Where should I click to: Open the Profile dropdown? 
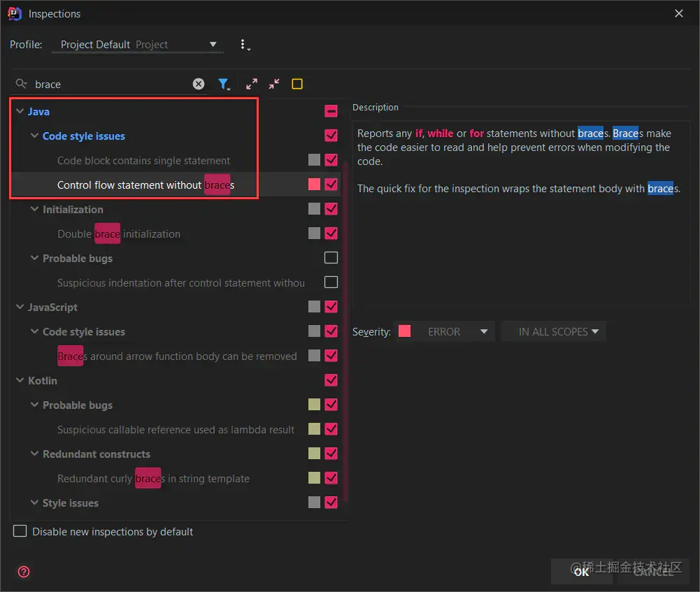[138, 45]
